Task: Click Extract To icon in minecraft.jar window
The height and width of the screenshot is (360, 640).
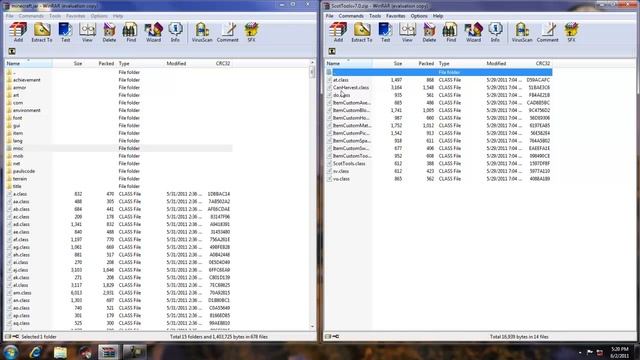Action: (42, 32)
